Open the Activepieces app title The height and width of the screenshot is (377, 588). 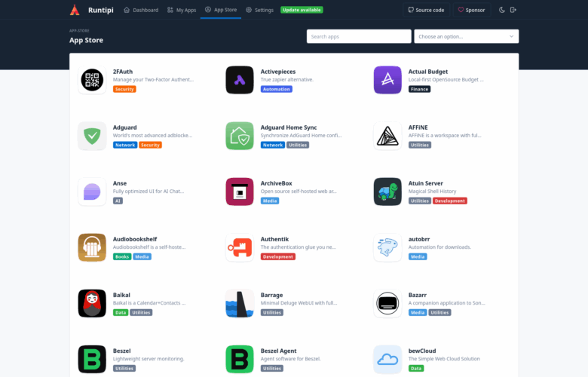(278, 72)
